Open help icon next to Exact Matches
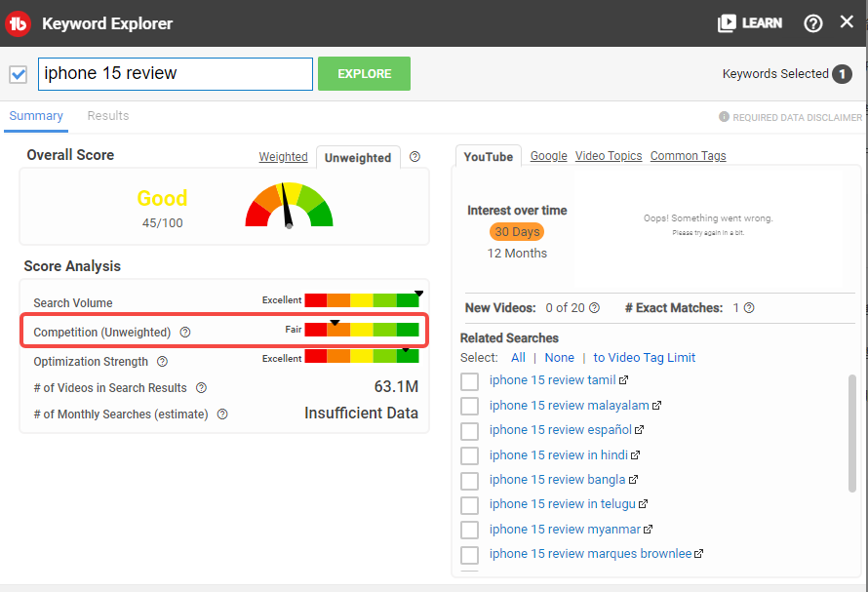The image size is (868, 592). click(749, 308)
